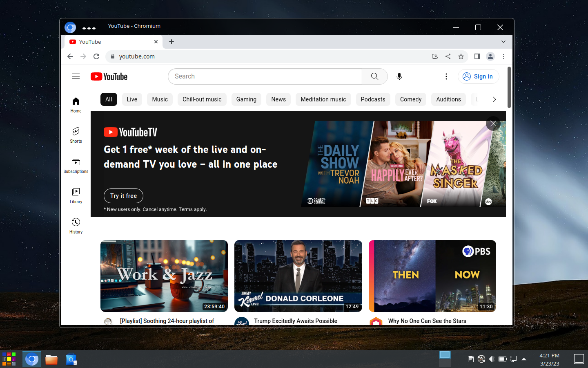Open battery indicator in system tray
Image resolution: width=588 pixels, height=368 pixels.
point(502,359)
